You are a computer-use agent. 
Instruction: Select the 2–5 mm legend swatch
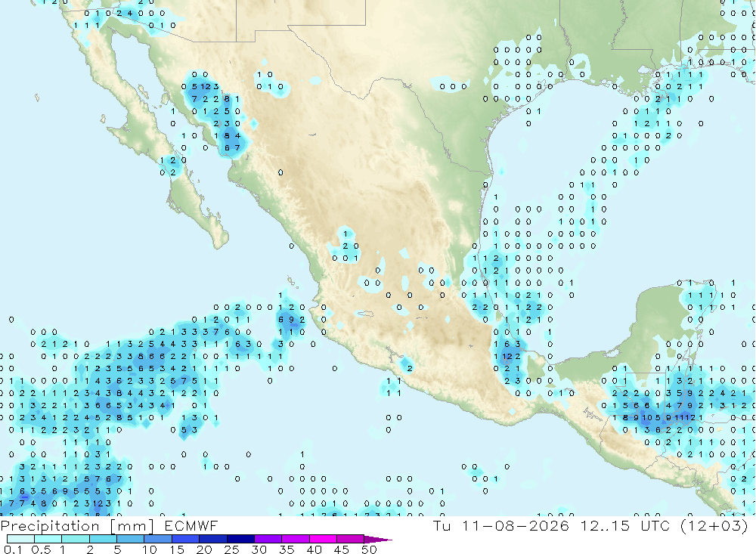pos(103,539)
